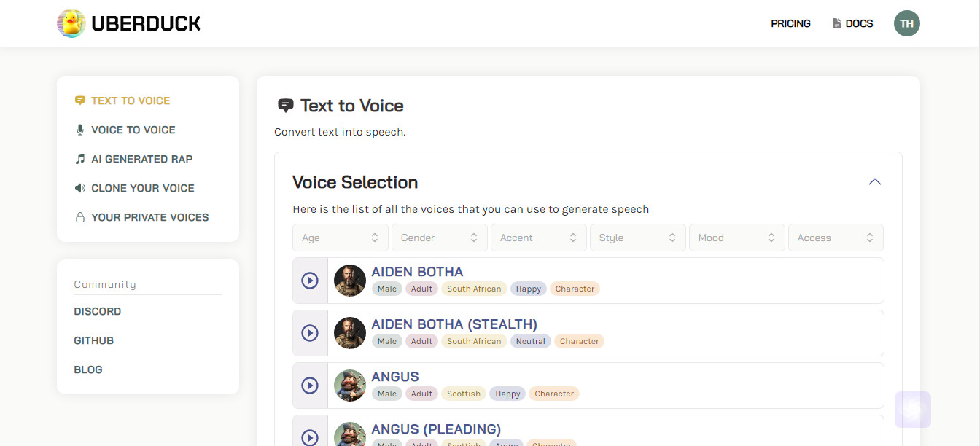Open the Gender filter dropdown
The height and width of the screenshot is (446, 980).
tap(440, 238)
